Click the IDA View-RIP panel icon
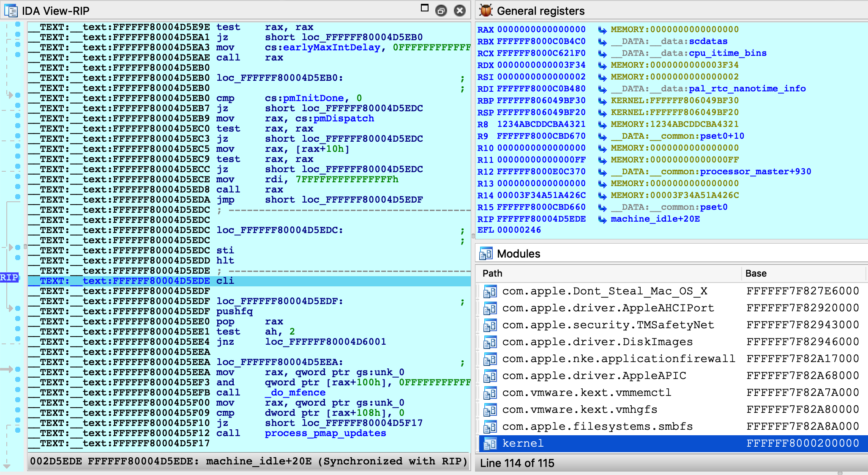 coord(11,11)
